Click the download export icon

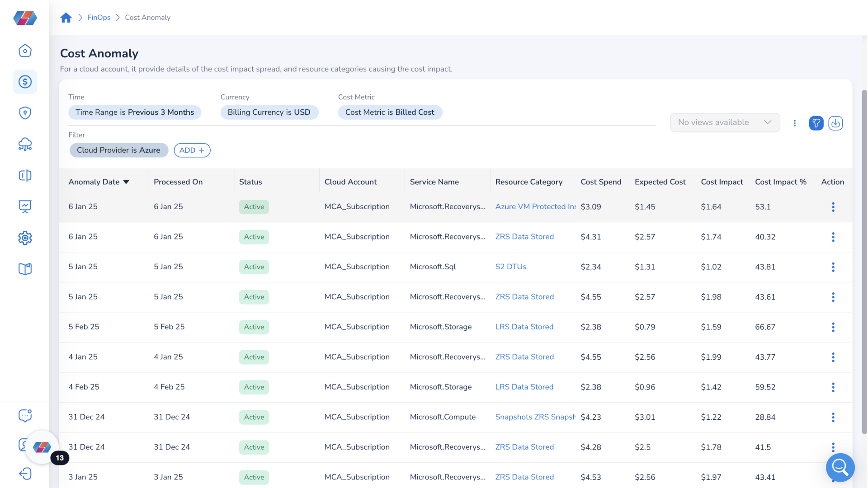835,123
